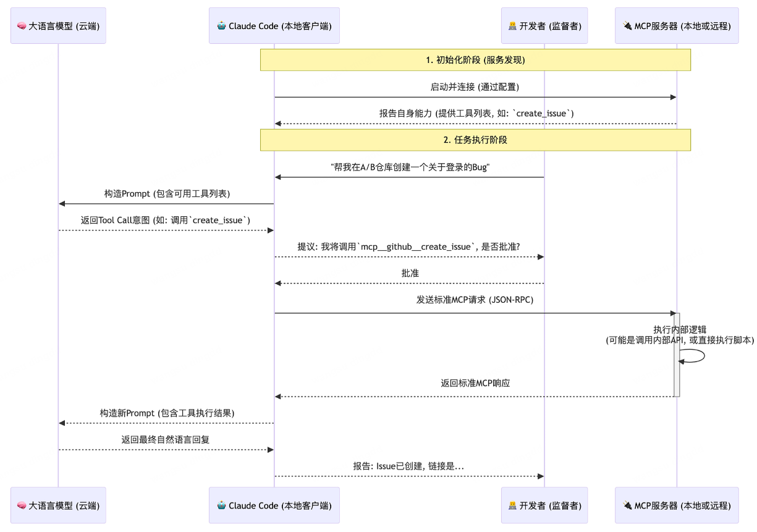The height and width of the screenshot is (532, 757).
Task: Click the quoted "帮我在A/B仓库创建一个关于登录的Bug" message
Action: (410, 167)
